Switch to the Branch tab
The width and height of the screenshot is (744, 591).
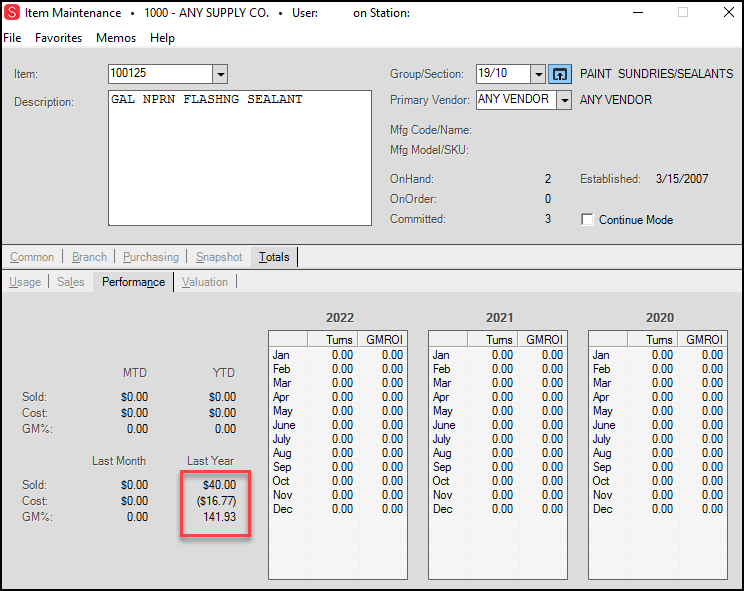(89, 257)
